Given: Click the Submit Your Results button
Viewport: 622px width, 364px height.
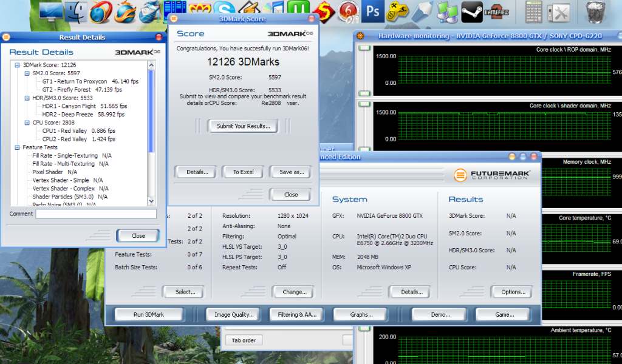Looking at the screenshot, I should [x=243, y=126].
